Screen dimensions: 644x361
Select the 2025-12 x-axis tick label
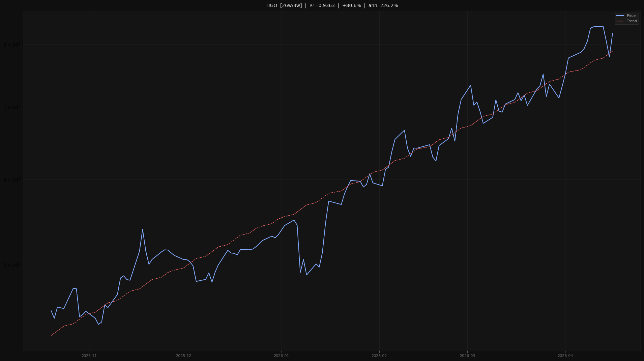coord(183,356)
